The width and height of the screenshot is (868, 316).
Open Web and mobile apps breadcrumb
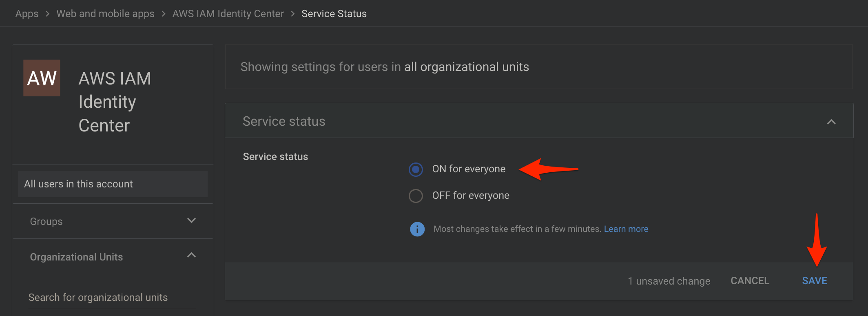pos(105,13)
